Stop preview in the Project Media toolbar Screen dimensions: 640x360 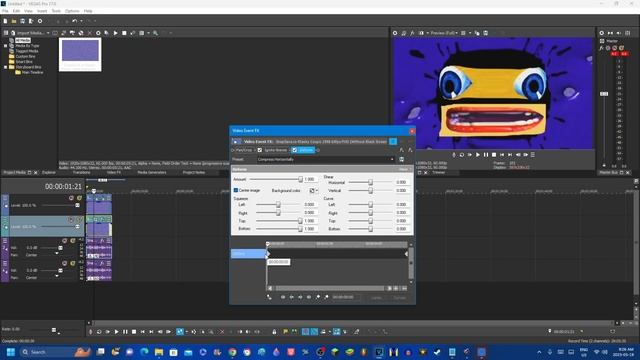[x=124, y=33]
